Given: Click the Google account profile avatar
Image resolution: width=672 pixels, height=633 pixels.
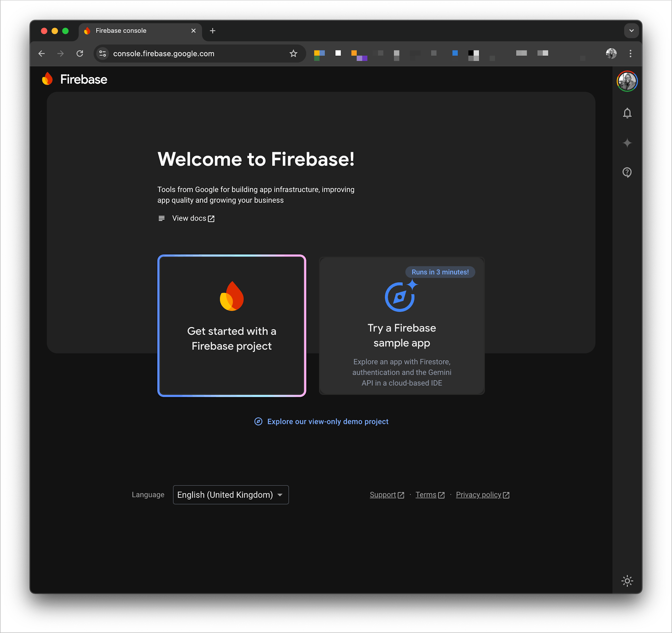Looking at the screenshot, I should click(x=627, y=81).
